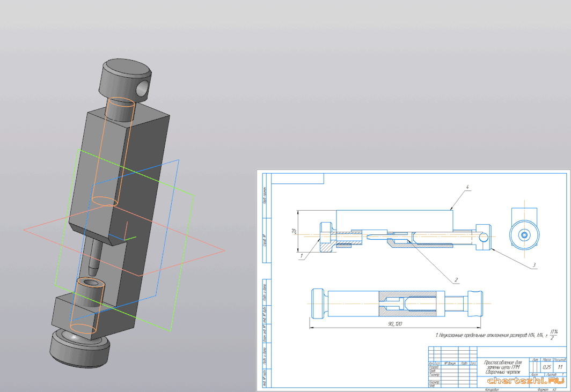Select position callout number 1 in drawing

(302, 256)
